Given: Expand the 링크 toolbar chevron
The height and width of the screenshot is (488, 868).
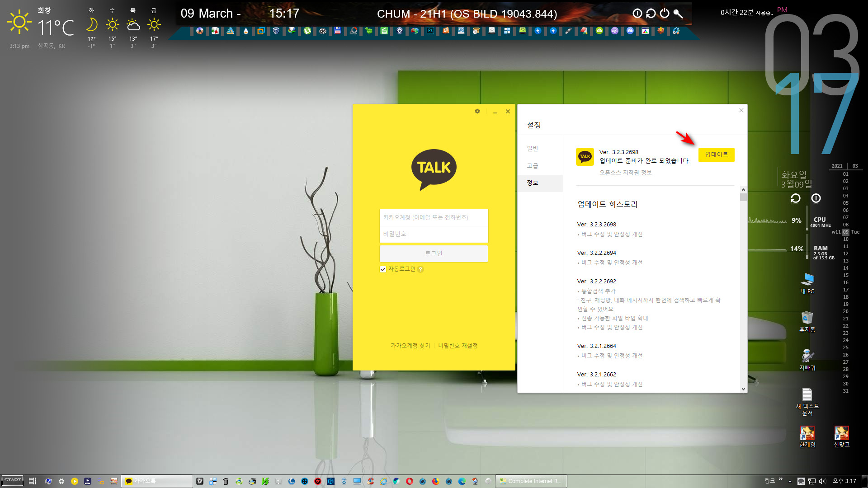Looking at the screenshot, I should point(780,479).
